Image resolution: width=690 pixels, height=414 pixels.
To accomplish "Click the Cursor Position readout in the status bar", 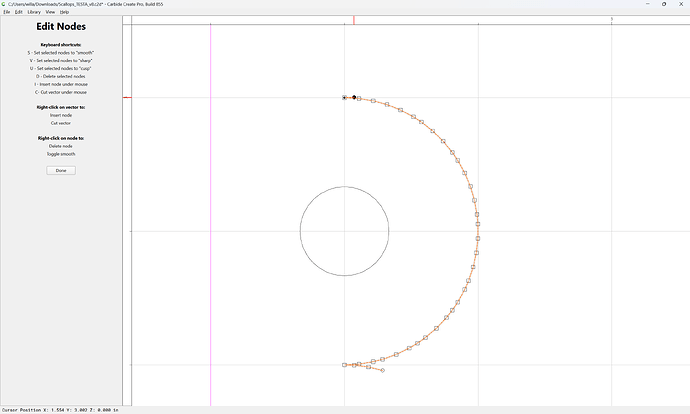I will pyautogui.click(x=60, y=410).
